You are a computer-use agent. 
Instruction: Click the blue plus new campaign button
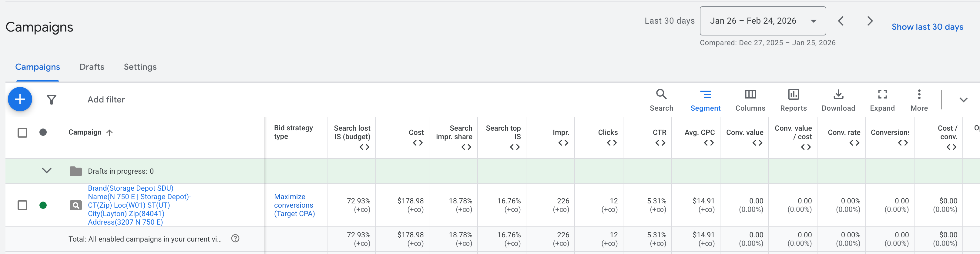(x=20, y=99)
